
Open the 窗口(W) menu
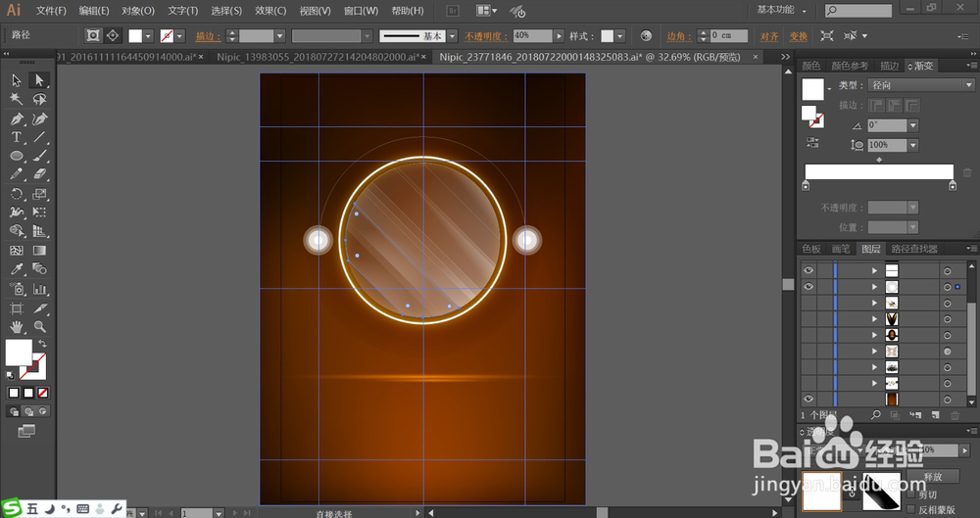pyautogui.click(x=361, y=11)
